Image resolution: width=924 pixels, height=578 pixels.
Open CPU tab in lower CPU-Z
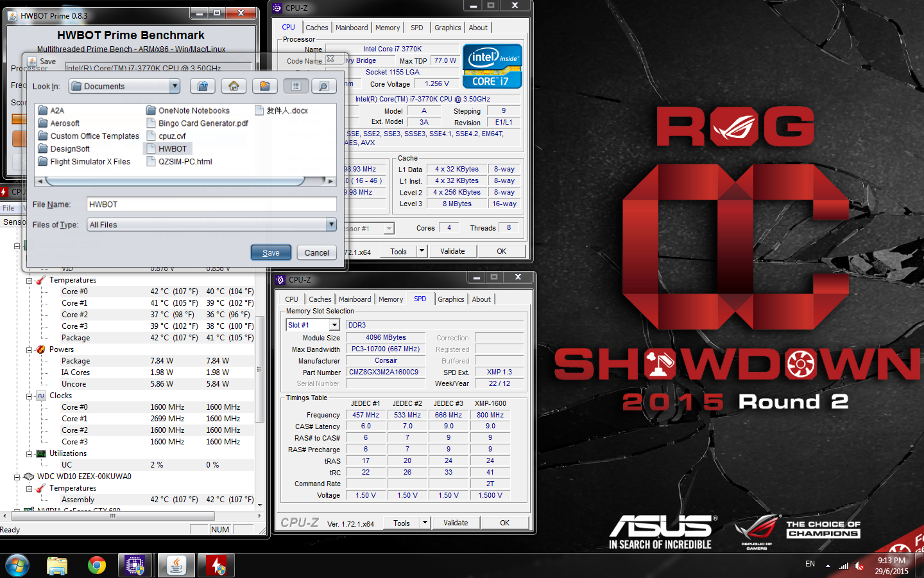pos(291,299)
